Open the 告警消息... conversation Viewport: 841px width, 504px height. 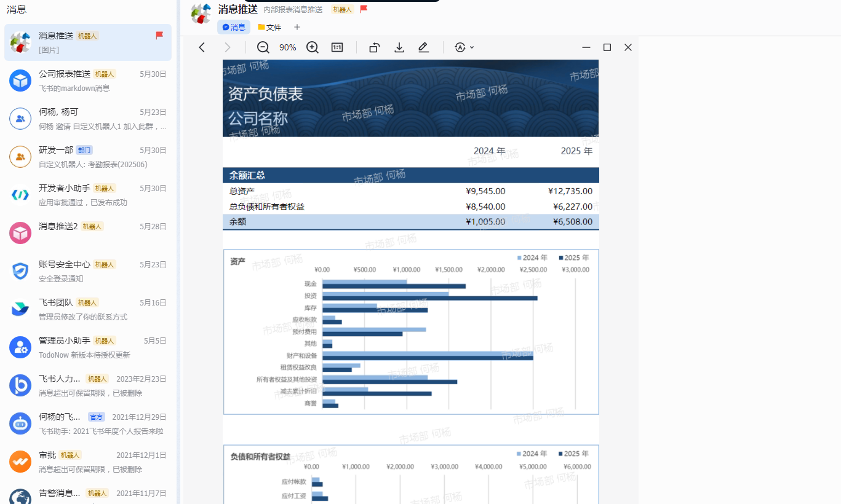88,493
